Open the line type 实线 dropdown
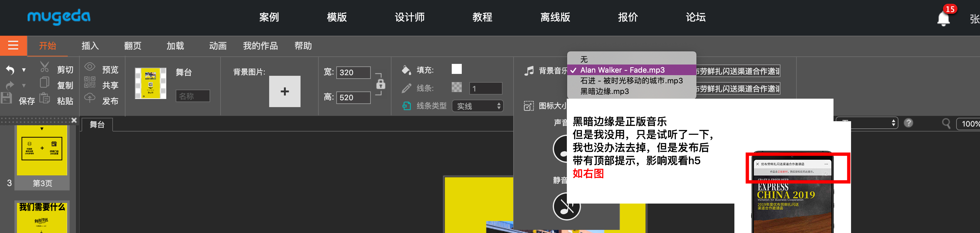Viewport: 980px width, 233px height. (x=478, y=106)
